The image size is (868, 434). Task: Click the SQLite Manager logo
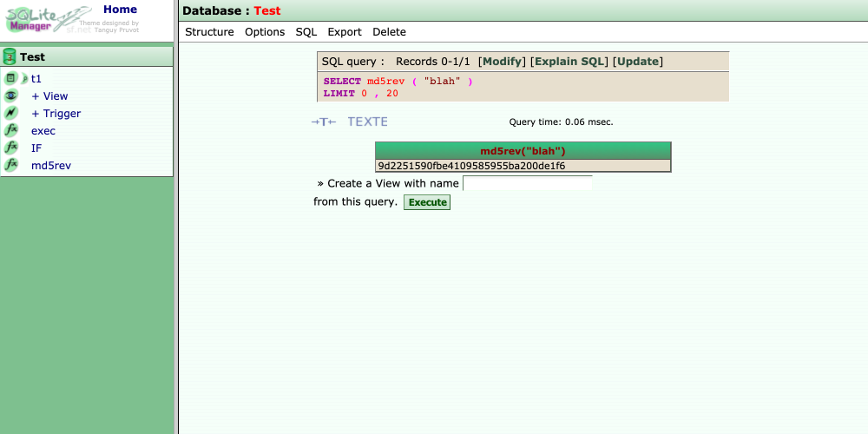click(47, 19)
